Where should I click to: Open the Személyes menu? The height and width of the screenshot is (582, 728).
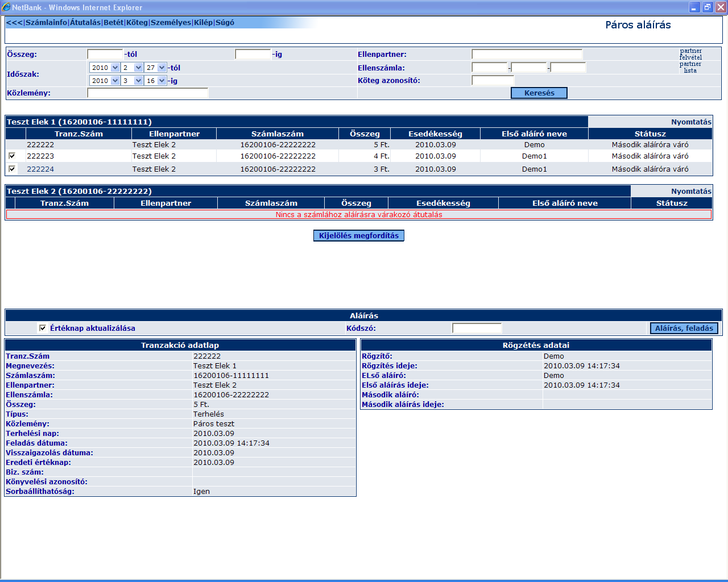pos(171,23)
